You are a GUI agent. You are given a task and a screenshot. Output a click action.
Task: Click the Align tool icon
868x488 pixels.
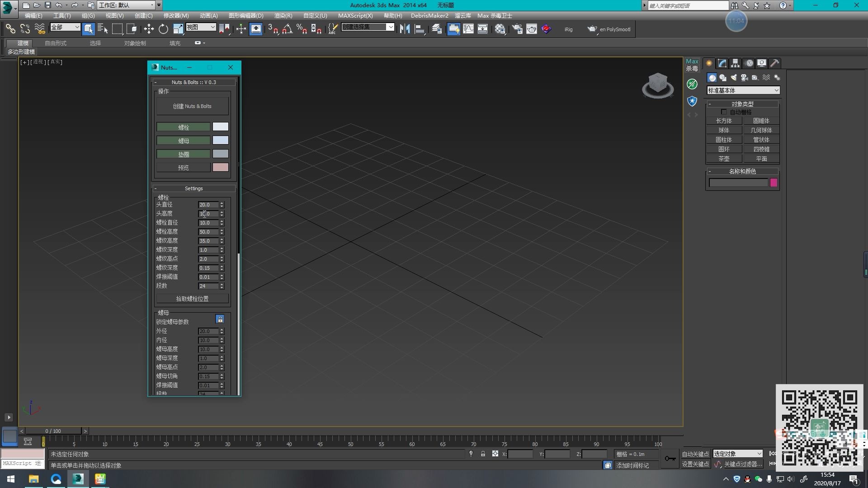click(420, 29)
